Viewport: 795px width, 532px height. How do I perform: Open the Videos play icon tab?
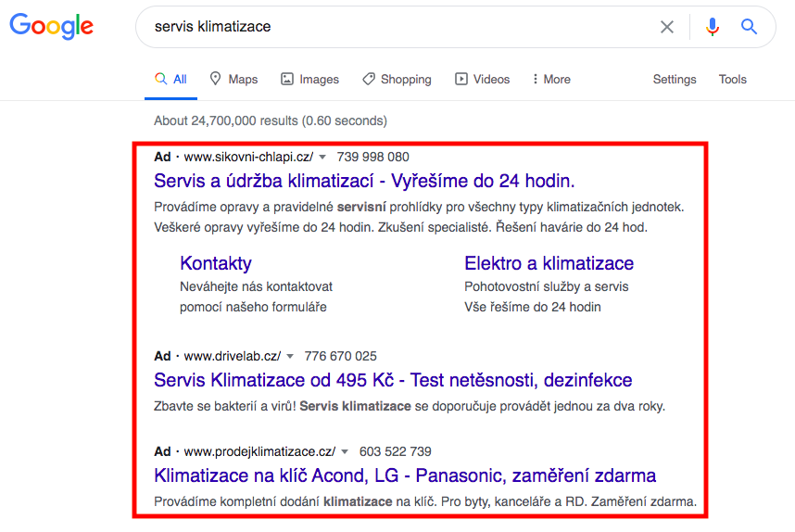482,79
